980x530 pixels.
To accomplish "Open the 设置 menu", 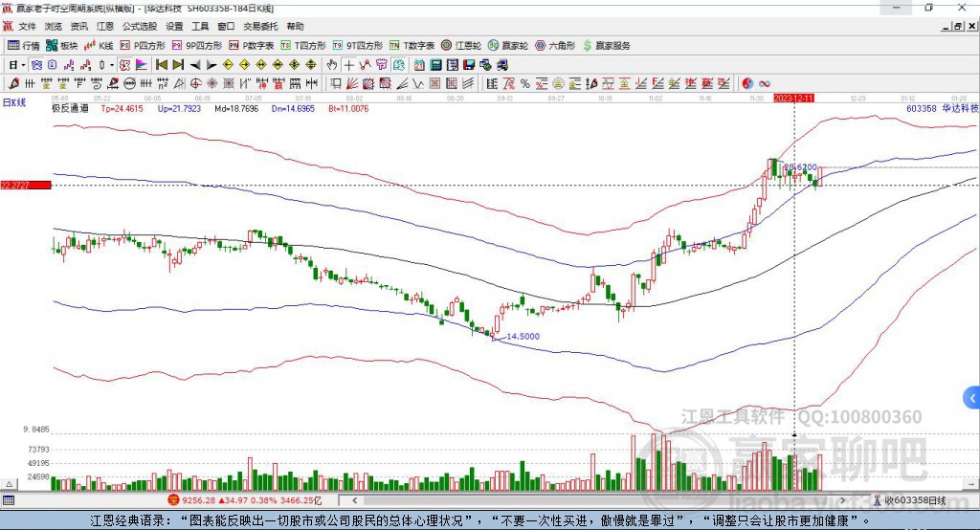I will pyautogui.click(x=174, y=26).
